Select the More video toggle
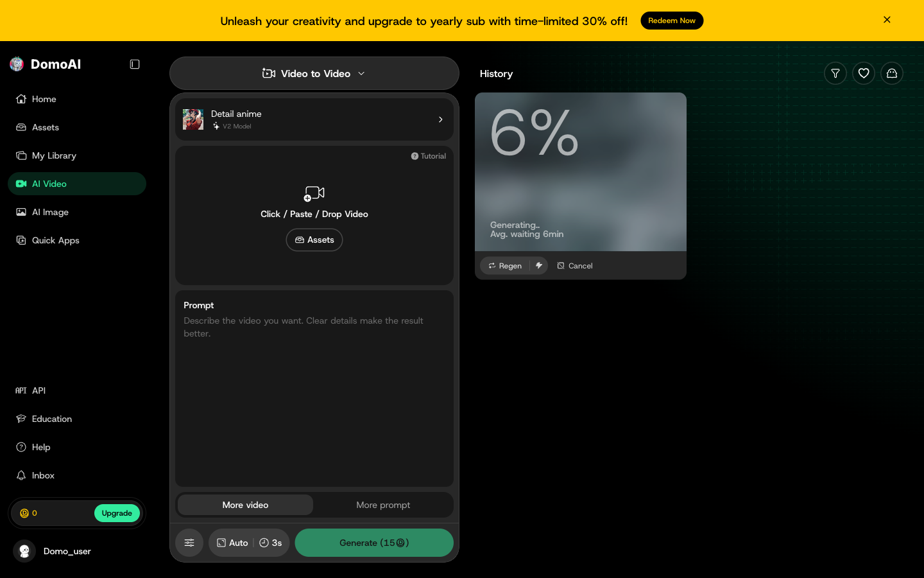The height and width of the screenshot is (578, 924). [x=245, y=505]
